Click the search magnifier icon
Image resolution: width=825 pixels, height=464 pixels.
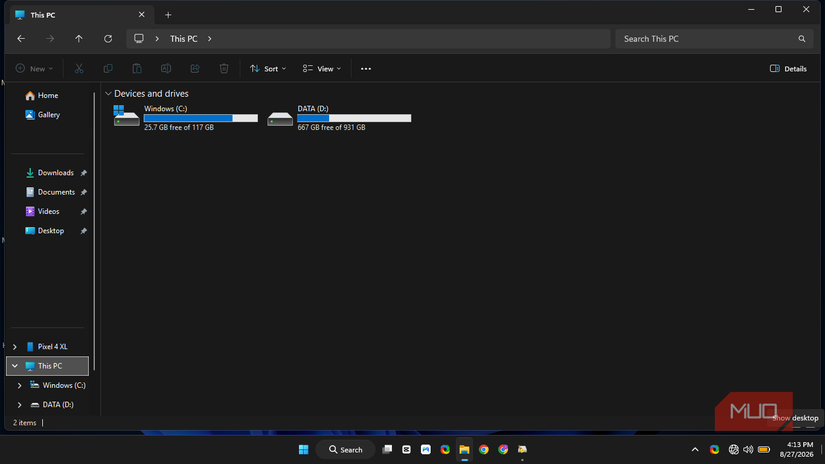pos(801,38)
